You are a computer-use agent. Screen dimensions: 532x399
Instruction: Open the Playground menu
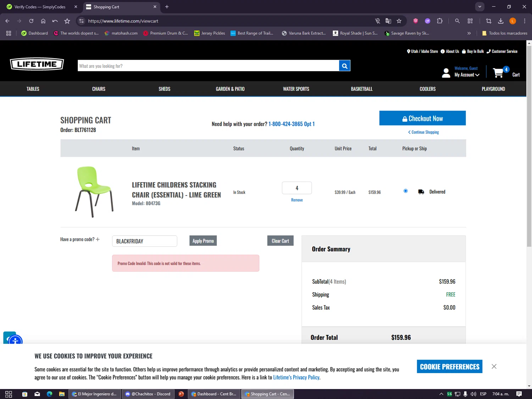(493, 89)
